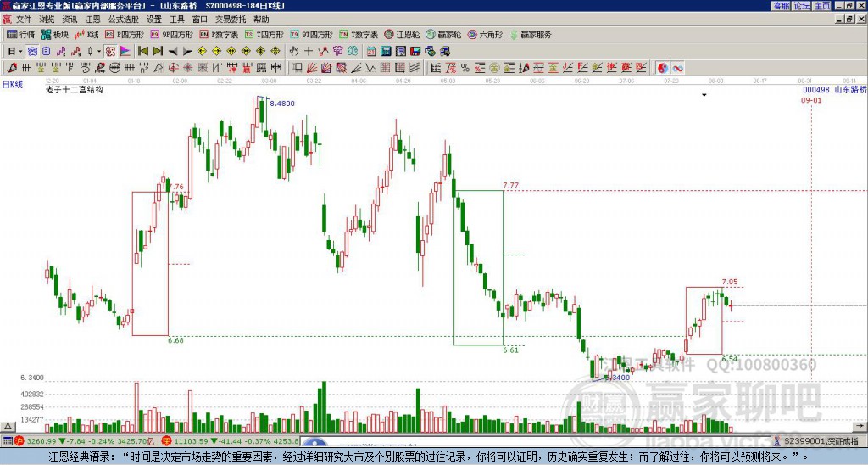Select the red starburst angle tool
The height and width of the screenshot is (465, 868).
[x=187, y=68]
